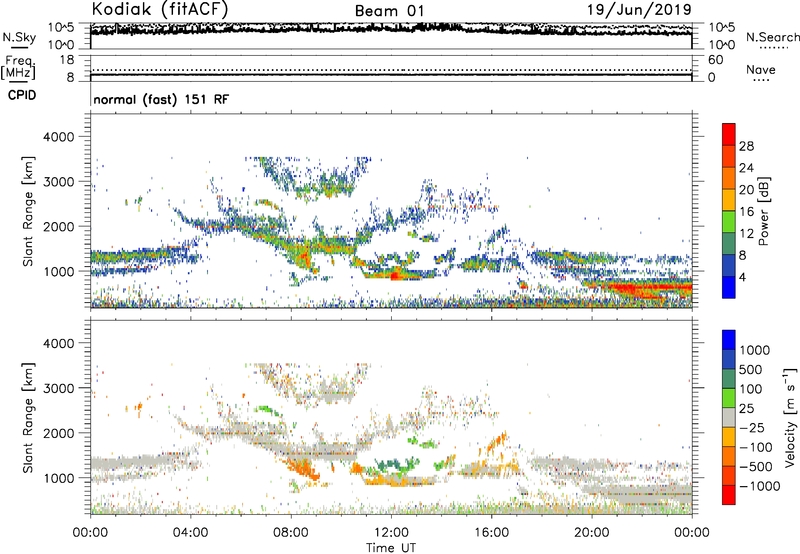
Task: Click the '12:00' time axis tick
Action: point(391,533)
